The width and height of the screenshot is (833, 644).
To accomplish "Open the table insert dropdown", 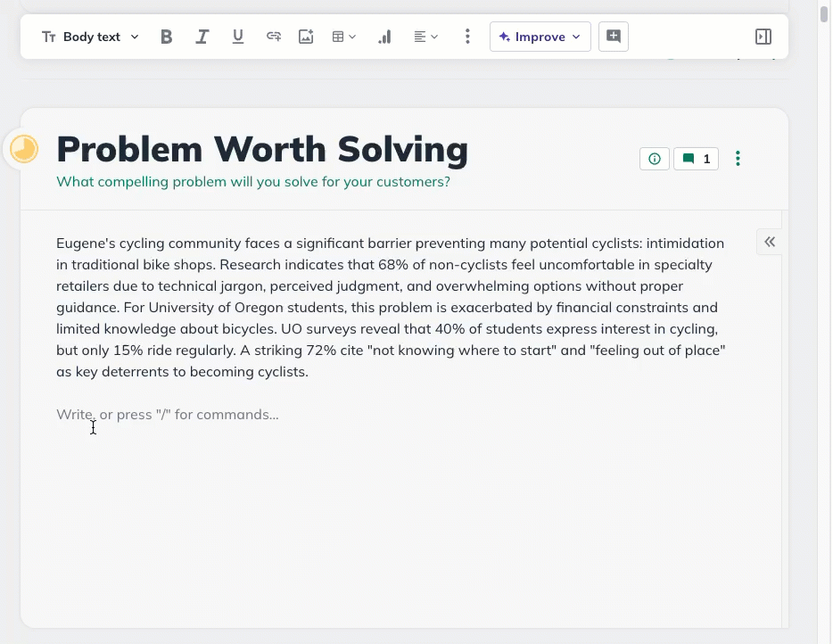I will point(344,37).
